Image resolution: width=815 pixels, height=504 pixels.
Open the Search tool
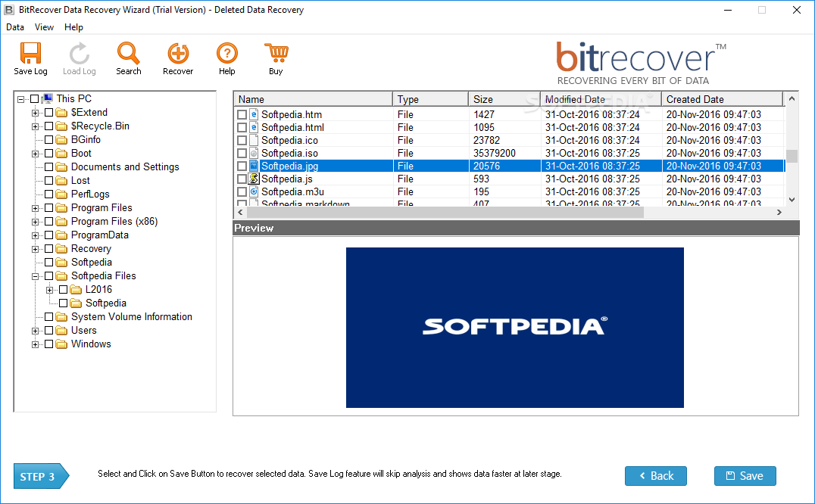click(128, 53)
